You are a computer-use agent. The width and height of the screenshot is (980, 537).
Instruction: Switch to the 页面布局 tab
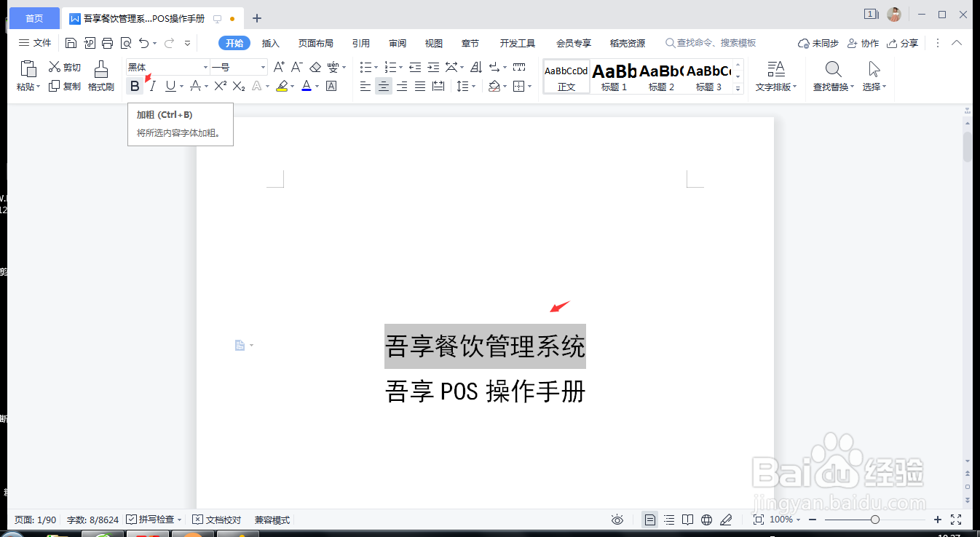316,43
